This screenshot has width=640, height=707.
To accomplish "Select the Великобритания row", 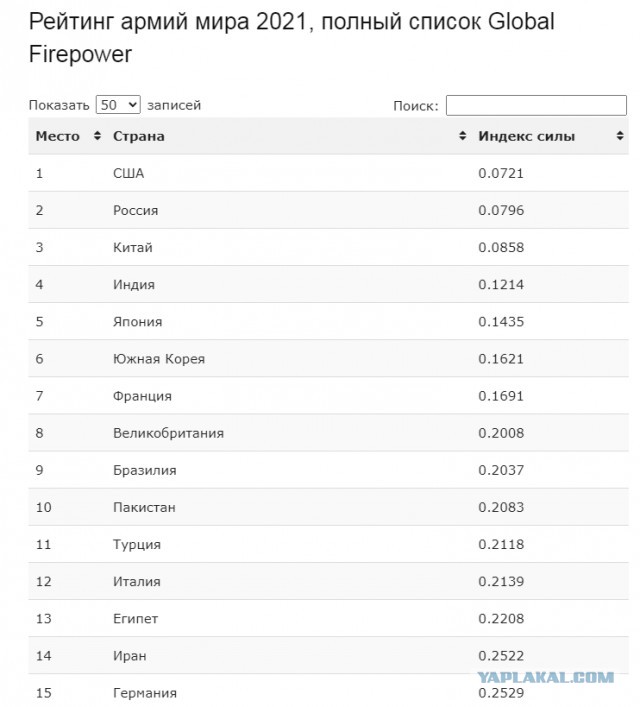I will tap(328, 433).
